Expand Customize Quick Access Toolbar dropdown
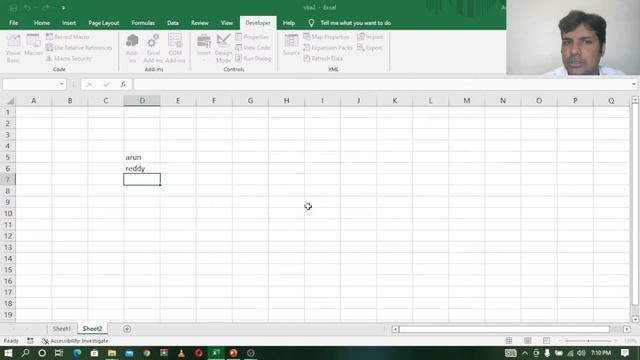 click(63, 8)
